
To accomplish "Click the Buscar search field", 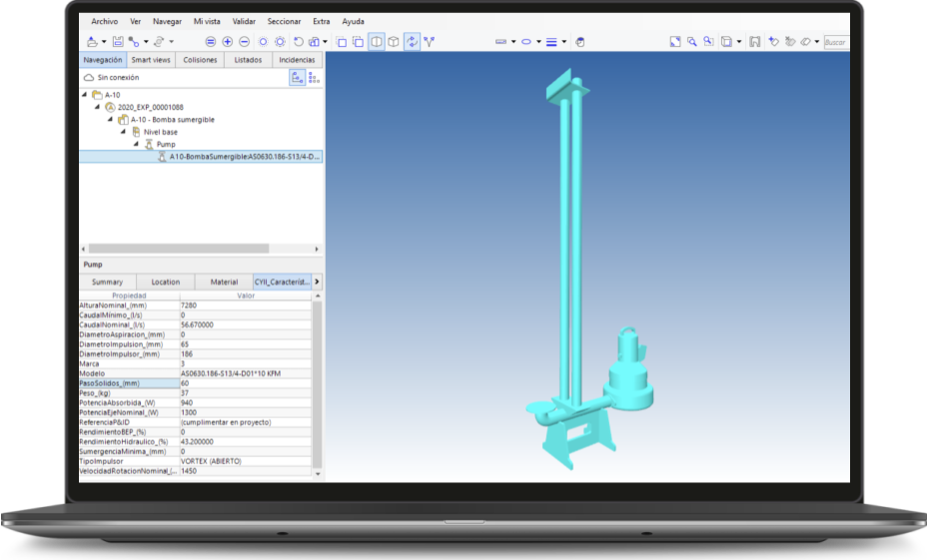I will tap(836, 42).
